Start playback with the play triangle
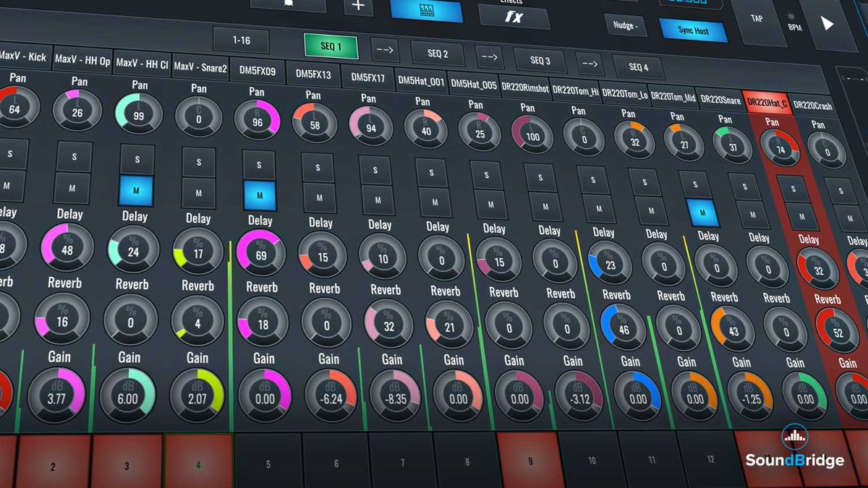This screenshot has width=868, height=488. pos(827,24)
